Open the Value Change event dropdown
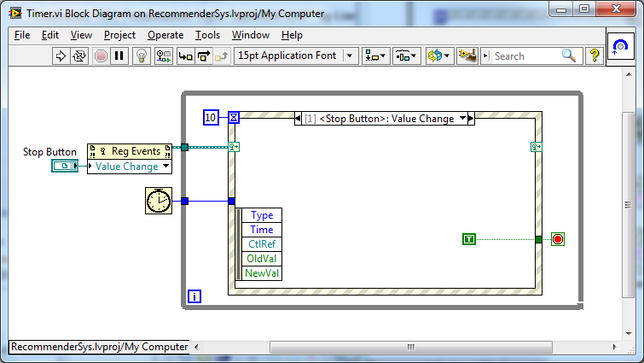644x363 pixels. [x=165, y=167]
